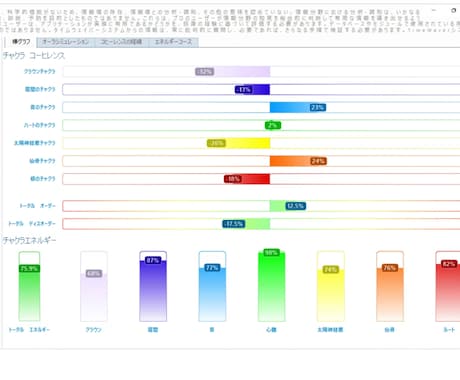460x380 pixels.
Task: Click the Total Disorder bar showing -17.5%
Action: (x=246, y=224)
